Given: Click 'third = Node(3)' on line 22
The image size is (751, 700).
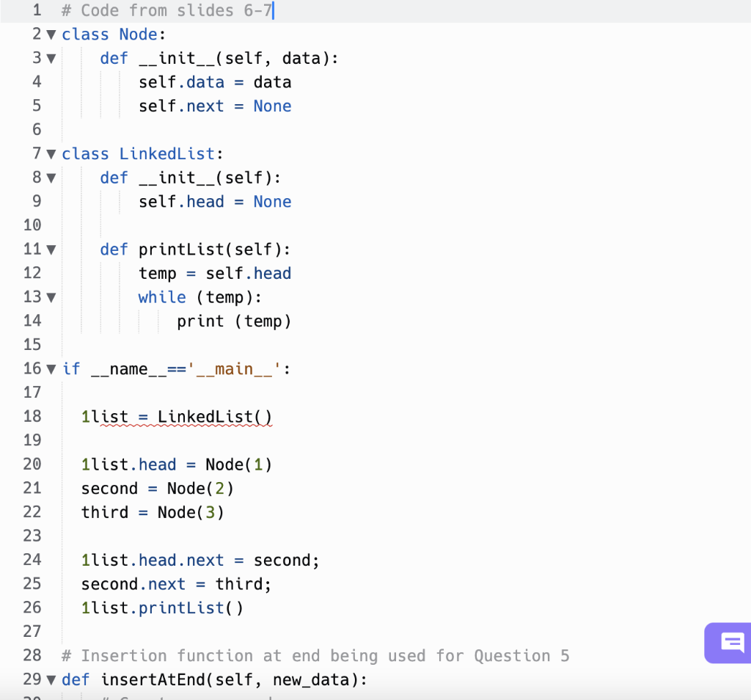Looking at the screenshot, I should [x=153, y=513].
